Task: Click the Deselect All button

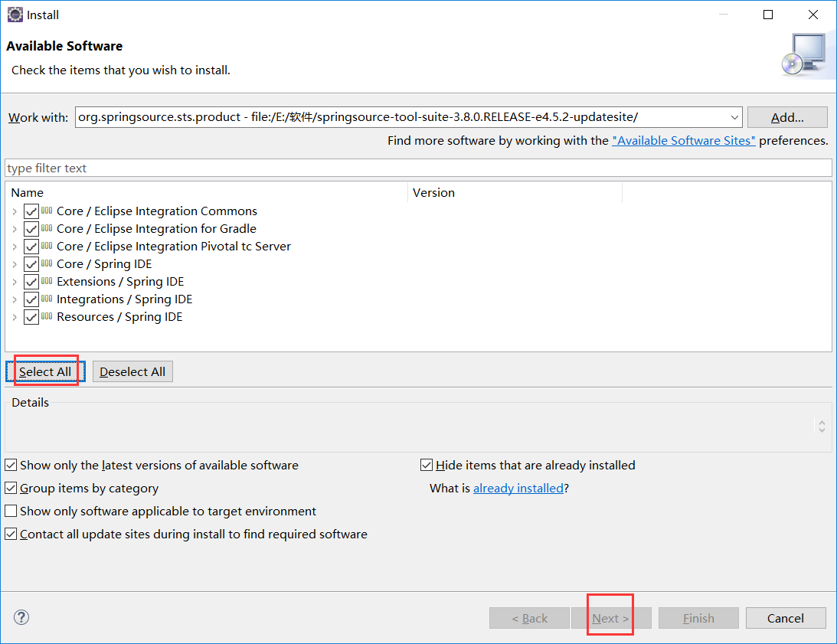Action: tap(132, 371)
